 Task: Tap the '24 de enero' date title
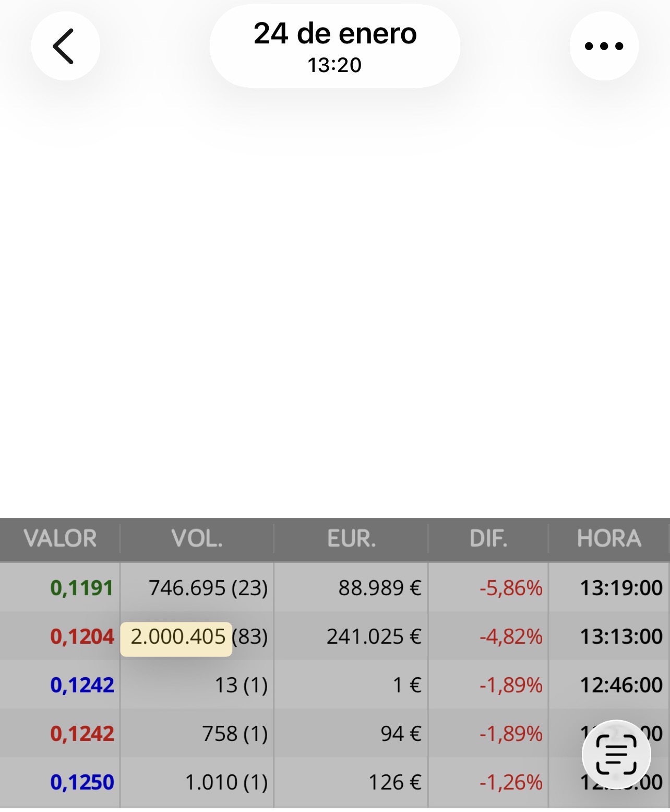click(x=334, y=34)
